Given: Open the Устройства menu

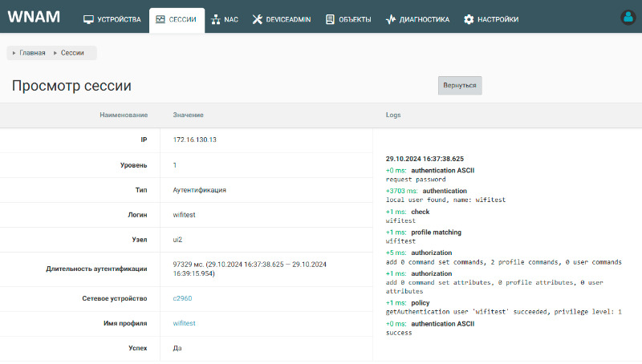Looking at the screenshot, I should coord(119,19).
